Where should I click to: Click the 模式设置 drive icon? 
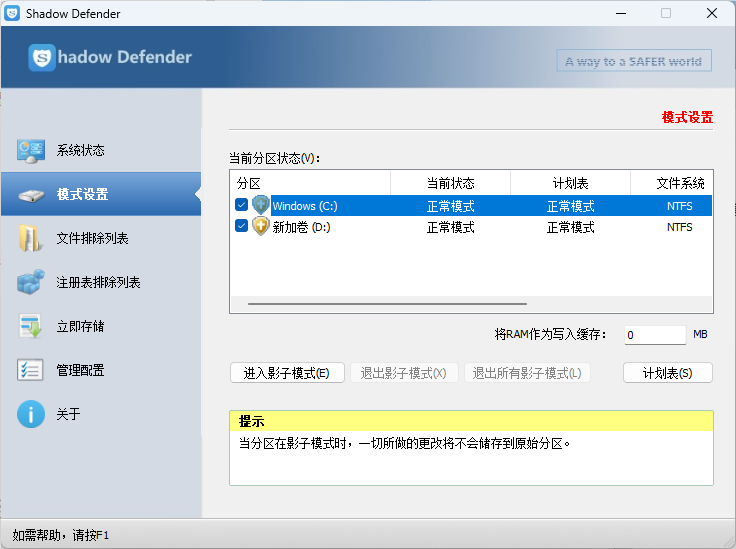click(31, 195)
